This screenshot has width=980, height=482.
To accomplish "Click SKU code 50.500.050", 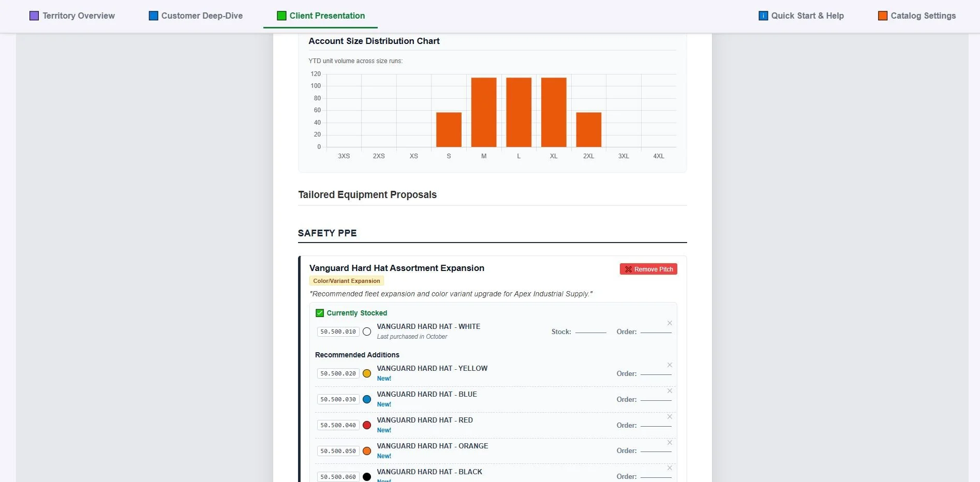I will click(x=338, y=451).
